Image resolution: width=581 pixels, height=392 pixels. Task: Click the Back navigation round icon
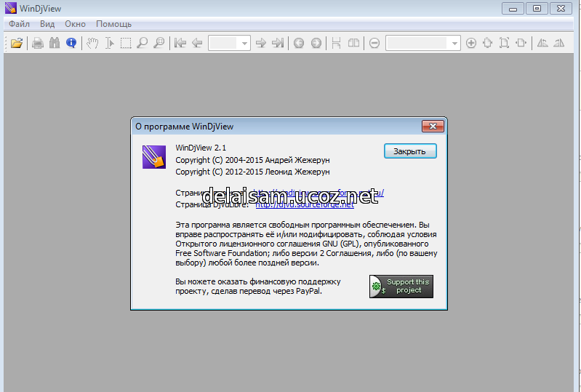click(299, 44)
